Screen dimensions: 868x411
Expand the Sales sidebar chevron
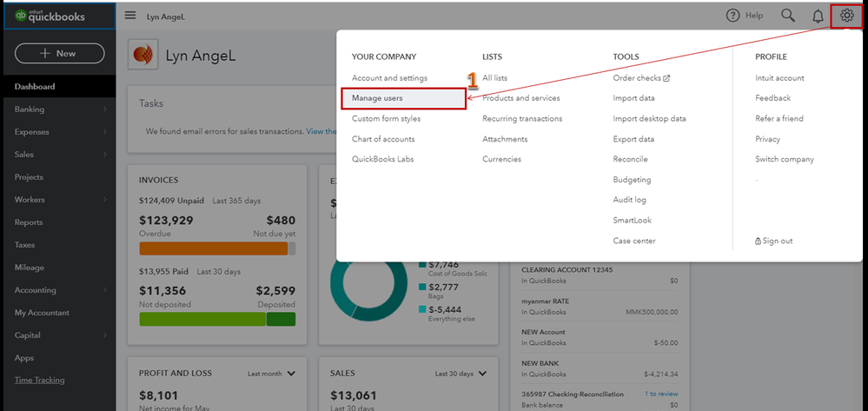(104, 155)
